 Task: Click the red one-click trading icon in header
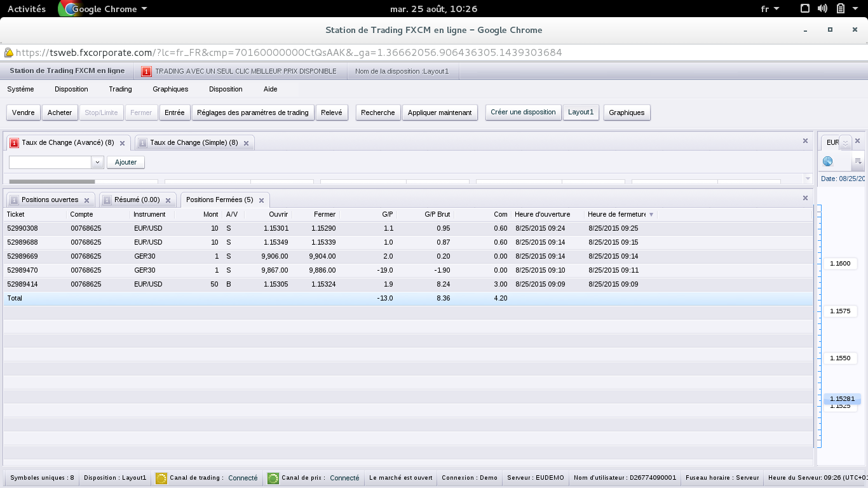pos(146,71)
